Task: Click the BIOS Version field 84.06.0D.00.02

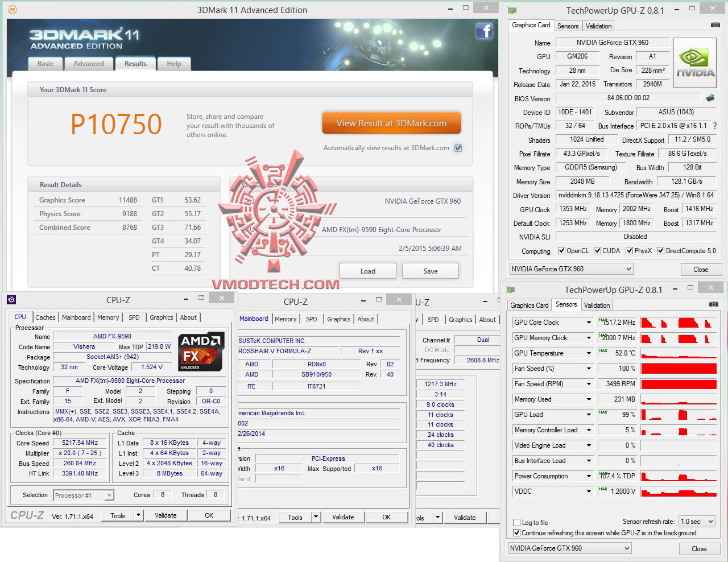Action: coord(628,98)
